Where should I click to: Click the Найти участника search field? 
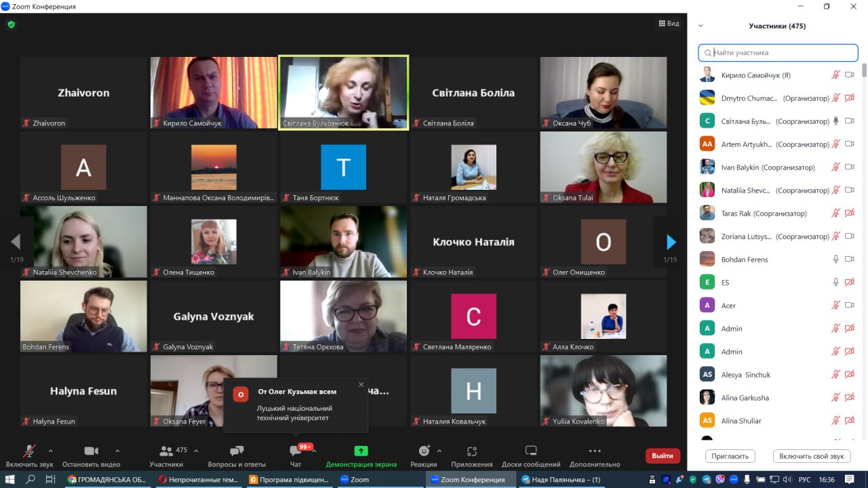click(x=778, y=53)
